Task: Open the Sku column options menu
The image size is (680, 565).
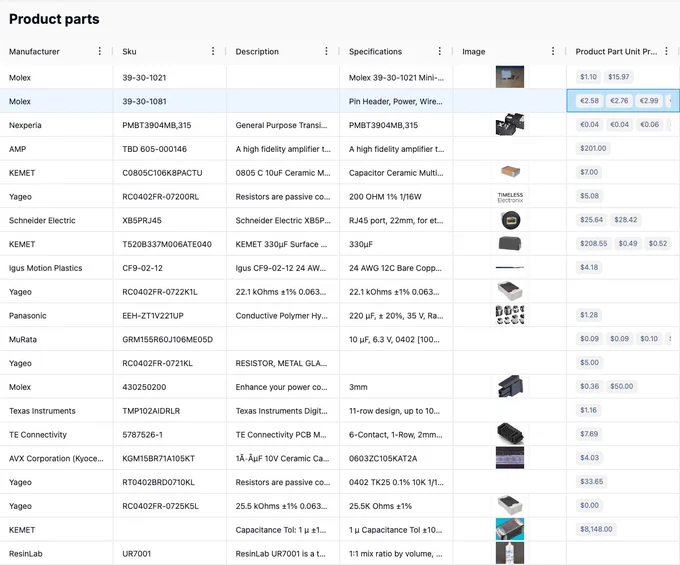Action: click(x=213, y=51)
